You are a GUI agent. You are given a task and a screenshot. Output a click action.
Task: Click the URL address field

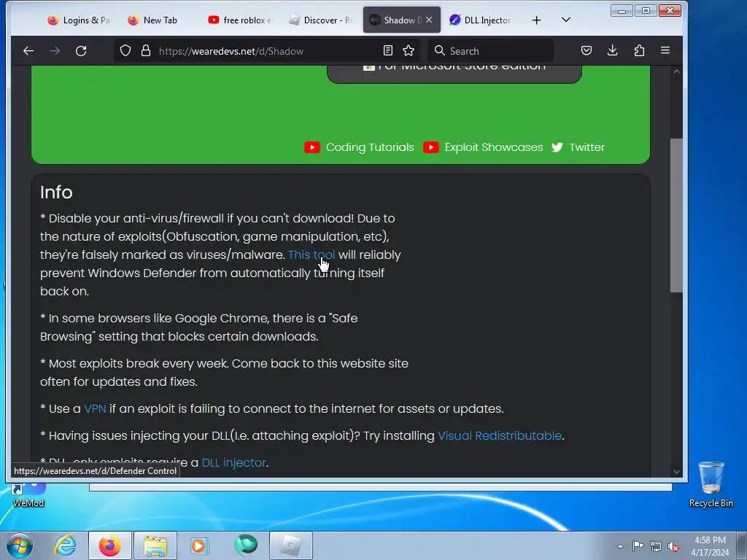click(267, 51)
